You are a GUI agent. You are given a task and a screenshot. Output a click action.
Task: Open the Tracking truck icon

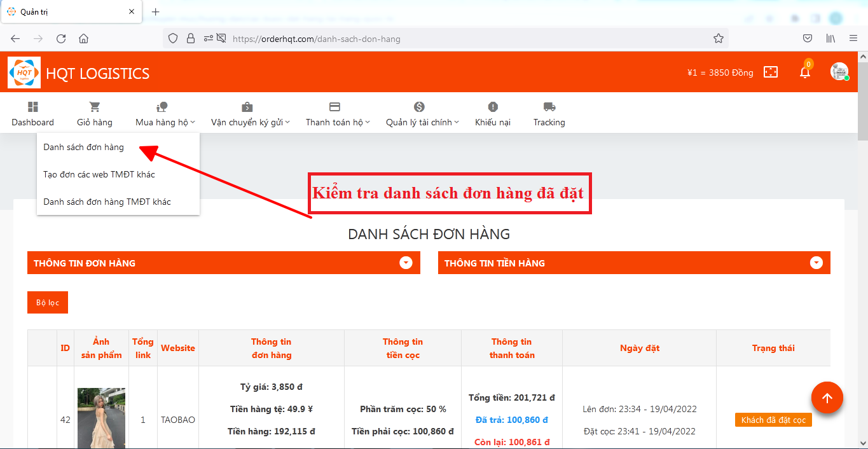click(x=549, y=107)
